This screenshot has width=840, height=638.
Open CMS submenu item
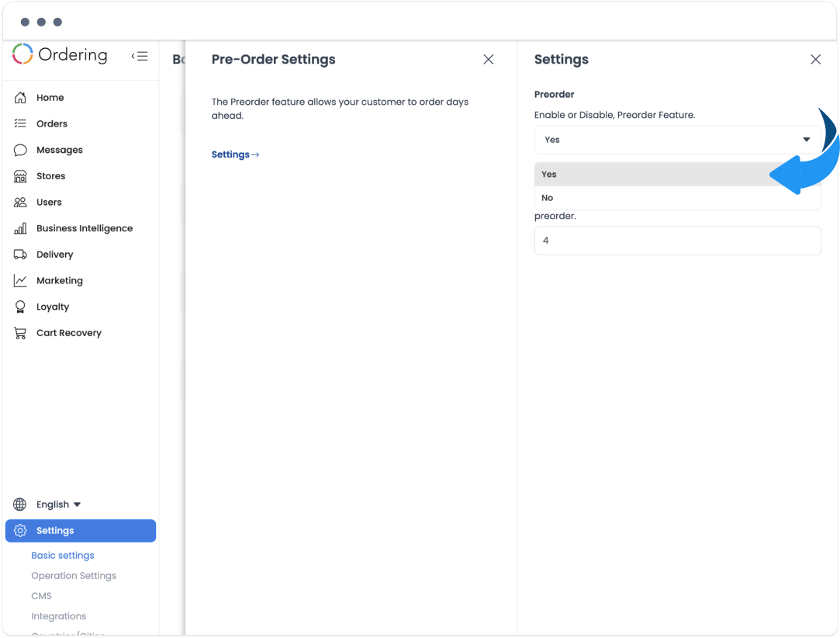(x=41, y=596)
